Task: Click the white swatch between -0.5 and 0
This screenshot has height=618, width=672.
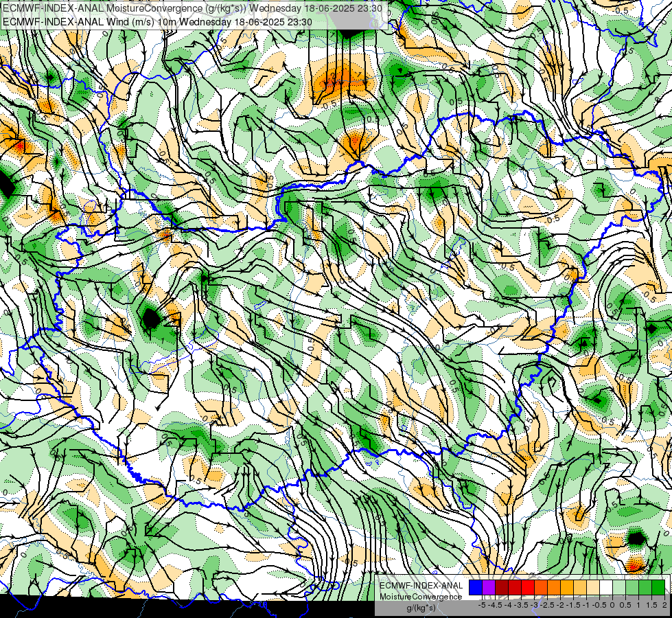Action: pyautogui.click(x=606, y=588)
